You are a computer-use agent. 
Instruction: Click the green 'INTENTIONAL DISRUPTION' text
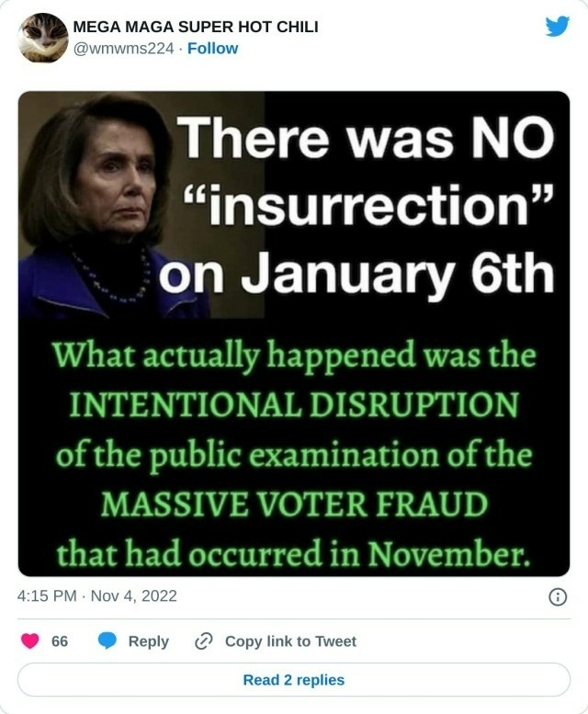tap(294, 404)
